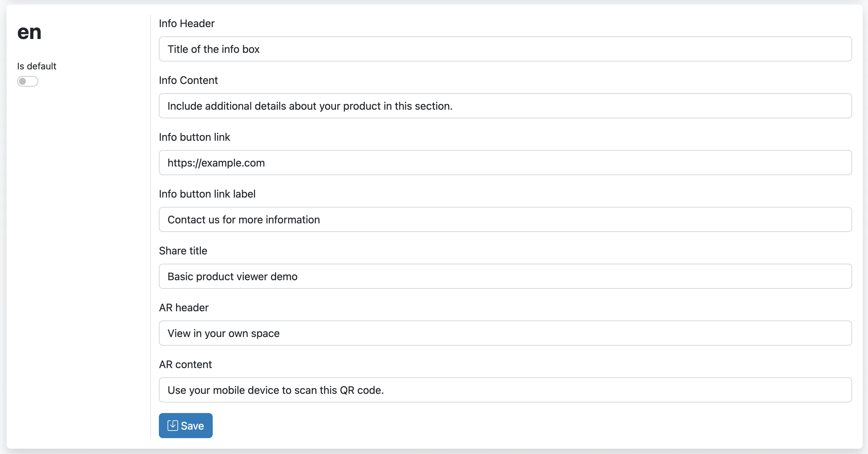Toggle the Is default switch off
This screenshot has width=868, height=454.
(27, 81)
